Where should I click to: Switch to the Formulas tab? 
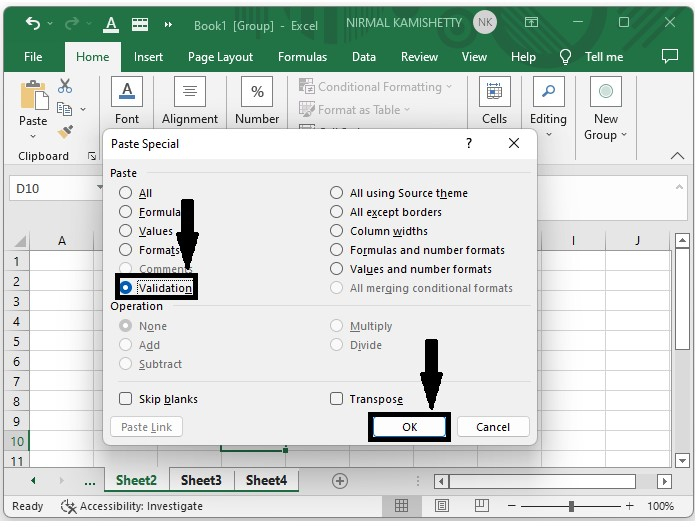(x=302, y=57)
